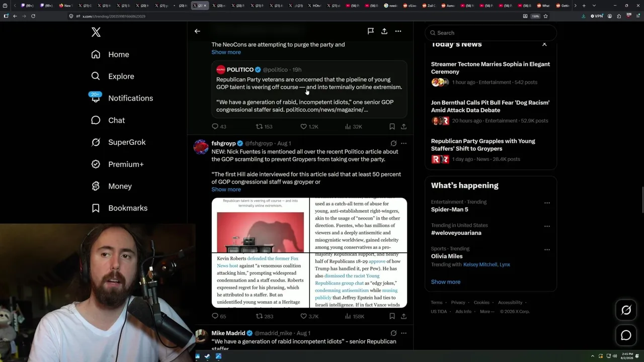This screenshot has height=362, width=644.
Task: Click the flag icon in the page header
Action: coord(370,31)
